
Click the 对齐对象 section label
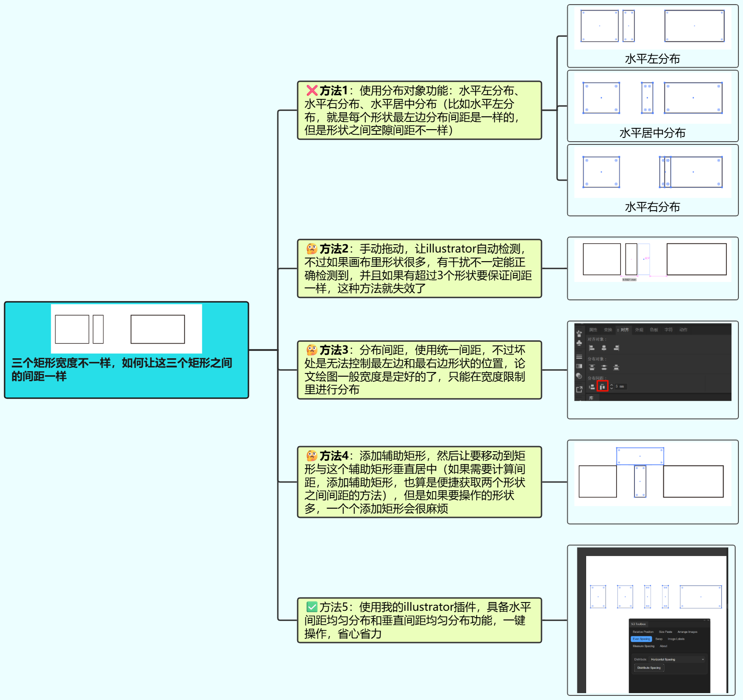click(x=597, y=339)
